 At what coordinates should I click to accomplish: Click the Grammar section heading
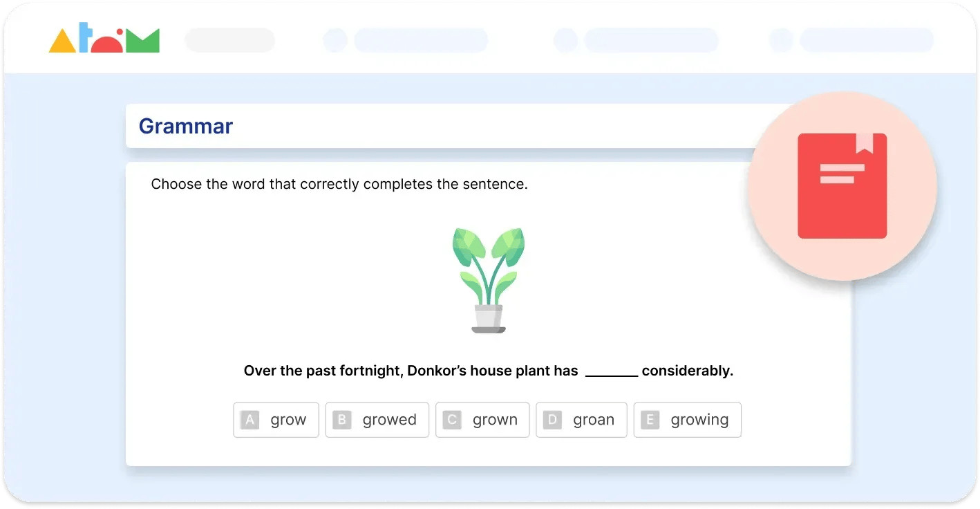(x=186, y=126)
